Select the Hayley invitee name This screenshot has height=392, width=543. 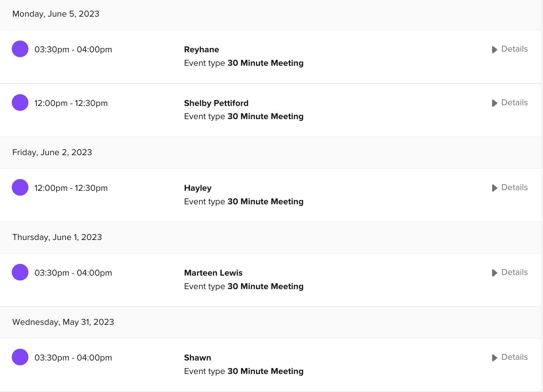(x=198, y=188)
